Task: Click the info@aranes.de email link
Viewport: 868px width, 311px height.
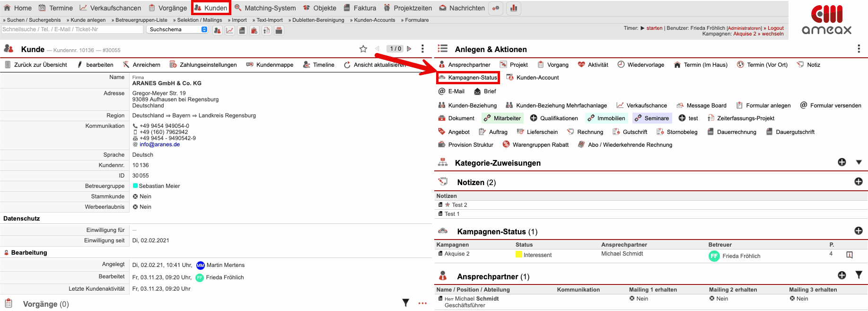Action: click(x=159, y=144)
